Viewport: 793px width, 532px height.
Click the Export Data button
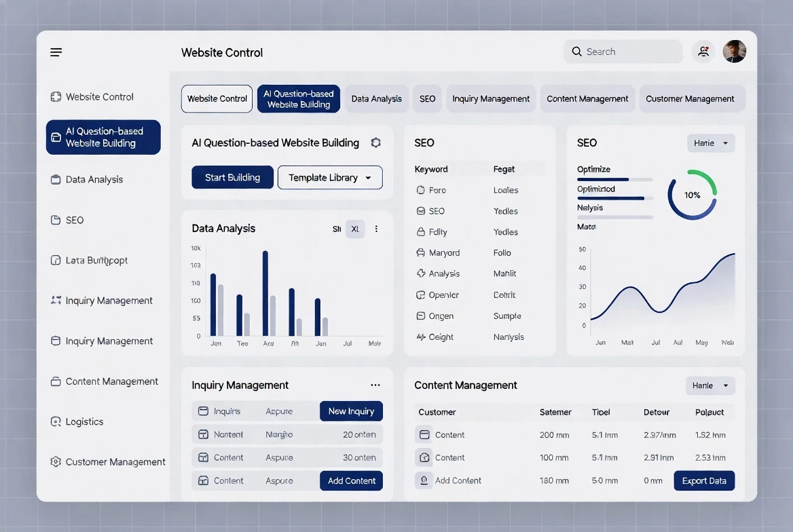tap(704, 481)
